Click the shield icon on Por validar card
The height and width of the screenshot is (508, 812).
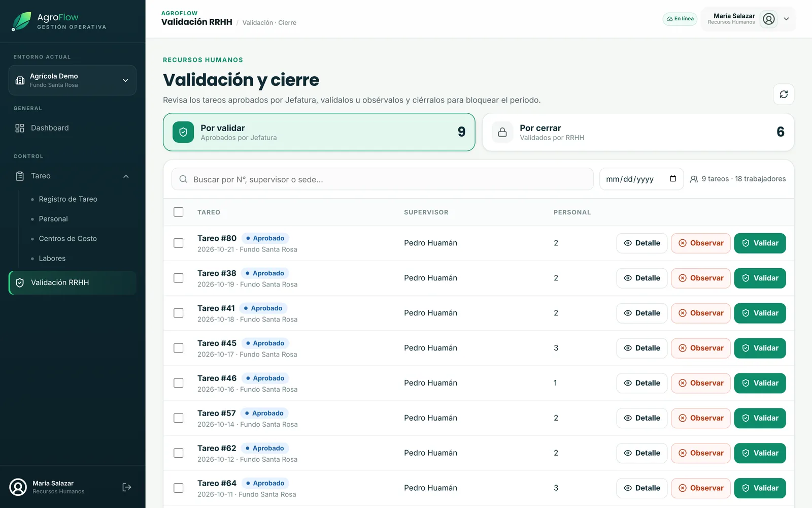(183, 132)
